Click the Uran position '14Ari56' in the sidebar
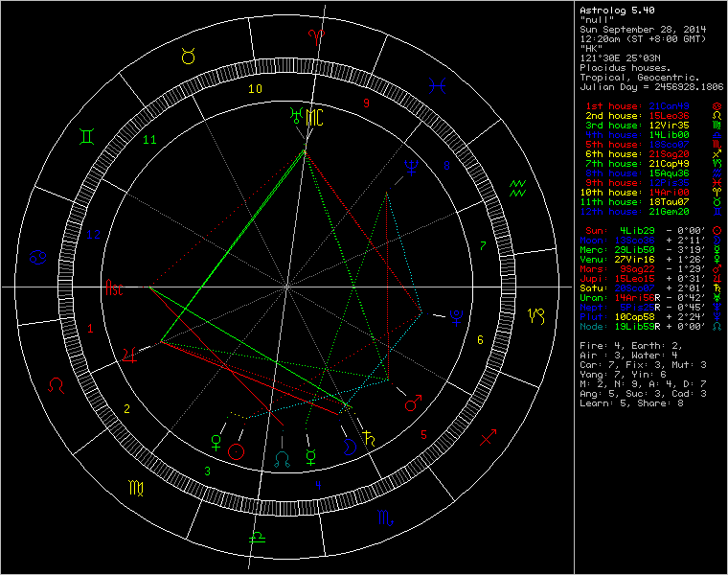This screenshot has height=575, width=728. 637,298
